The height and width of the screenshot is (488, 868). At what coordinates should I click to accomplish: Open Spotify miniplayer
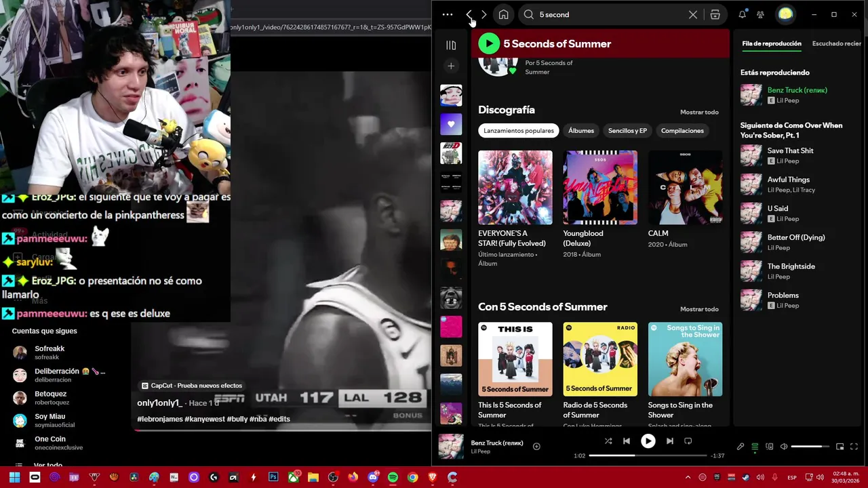click(x=840, y=447)
